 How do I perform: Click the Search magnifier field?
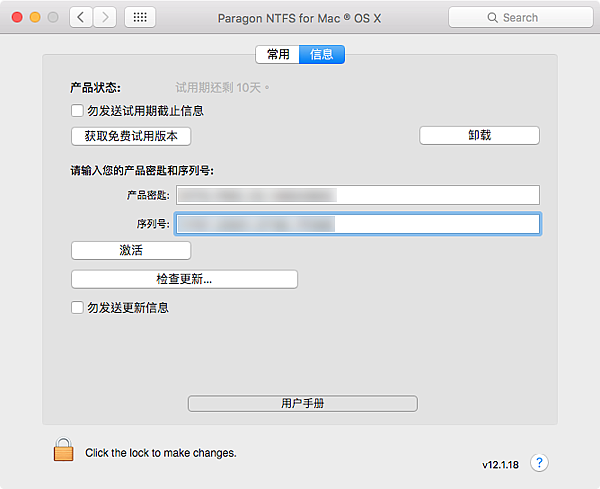pyautogui.click(x=521, y=17)
